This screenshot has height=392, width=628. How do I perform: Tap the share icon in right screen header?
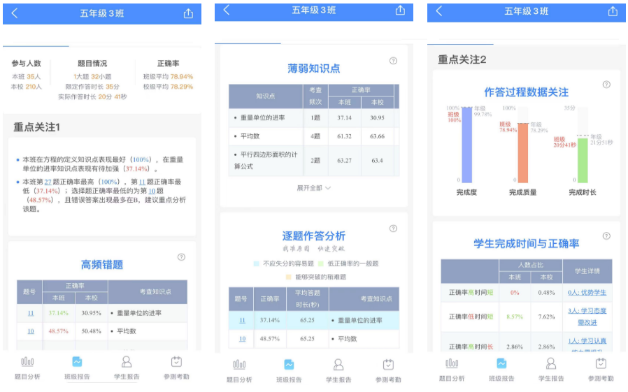click(613, 11)
